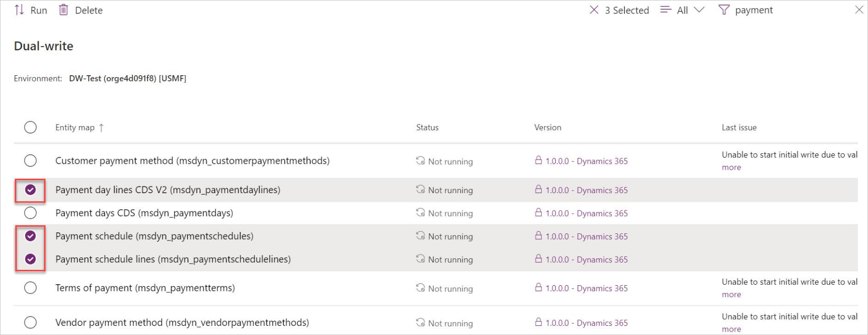Deselect Payment schedule lines row

click(30, 259)
